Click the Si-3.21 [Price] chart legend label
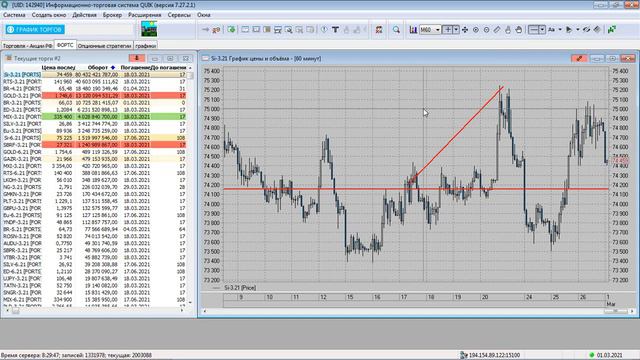The width and height of the screenshot is (640, 360). coord(240,288)
